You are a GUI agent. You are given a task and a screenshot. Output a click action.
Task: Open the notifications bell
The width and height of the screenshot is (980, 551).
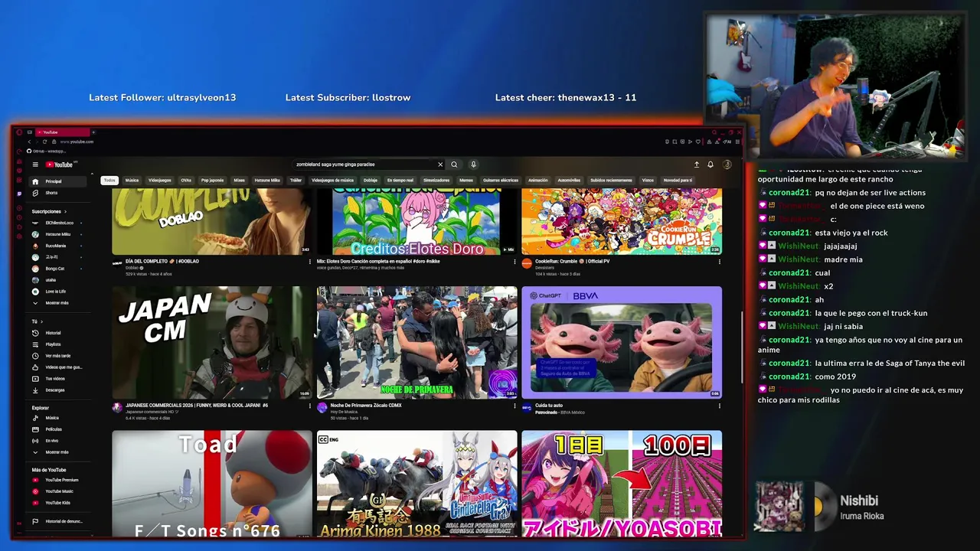click(710, 165)
